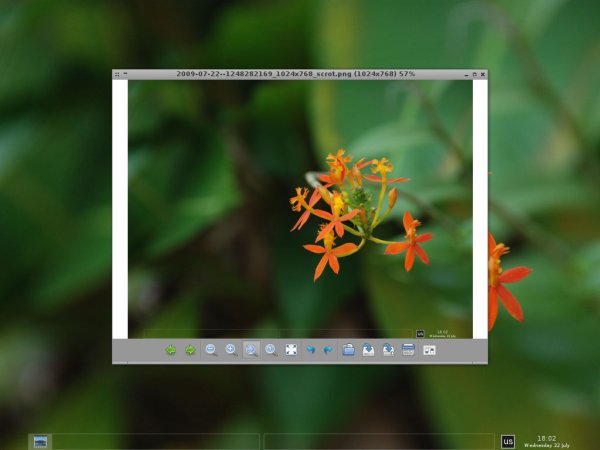
Task: Show image at original size (1:1 magnifier)
Action: 271,350
